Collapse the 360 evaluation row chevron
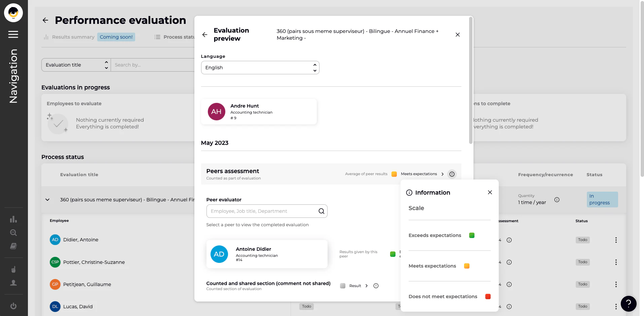 pyautogui.click(x=47, y=200)
